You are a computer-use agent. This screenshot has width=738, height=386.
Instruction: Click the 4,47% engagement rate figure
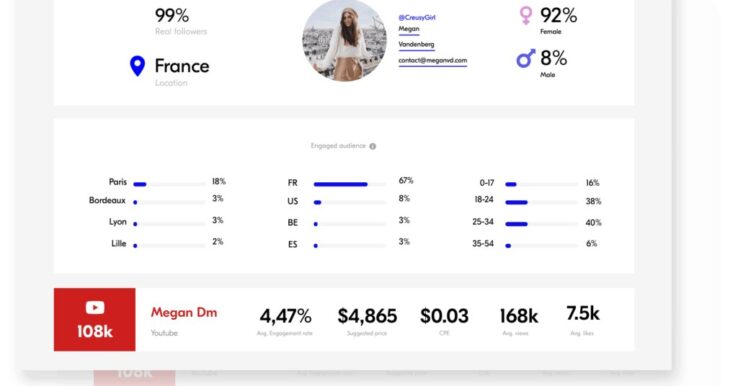[x=285, y=316]
